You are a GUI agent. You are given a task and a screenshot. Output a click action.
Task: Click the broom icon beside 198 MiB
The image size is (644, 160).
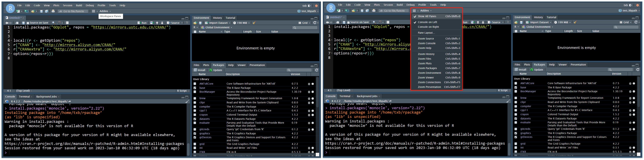pos(254,23)
